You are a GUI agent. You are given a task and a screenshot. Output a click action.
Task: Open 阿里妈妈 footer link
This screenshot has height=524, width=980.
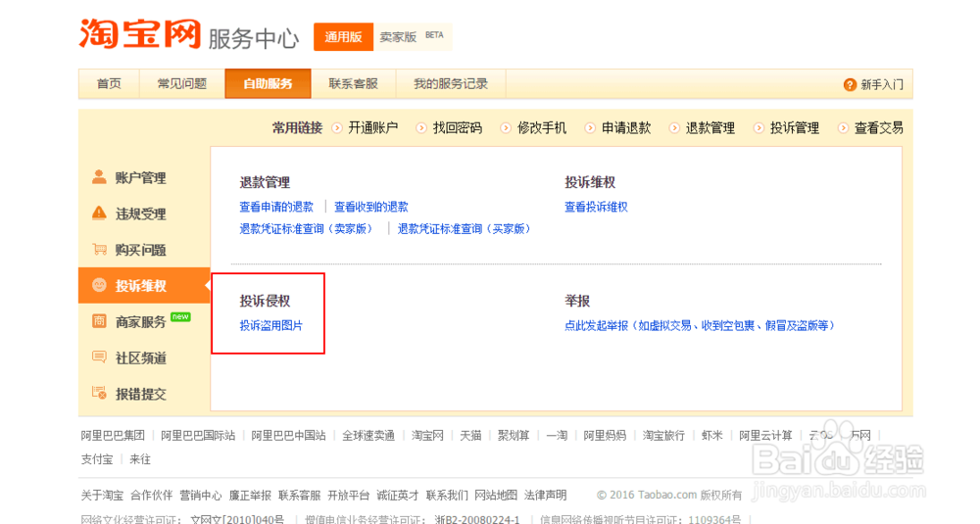605,435
